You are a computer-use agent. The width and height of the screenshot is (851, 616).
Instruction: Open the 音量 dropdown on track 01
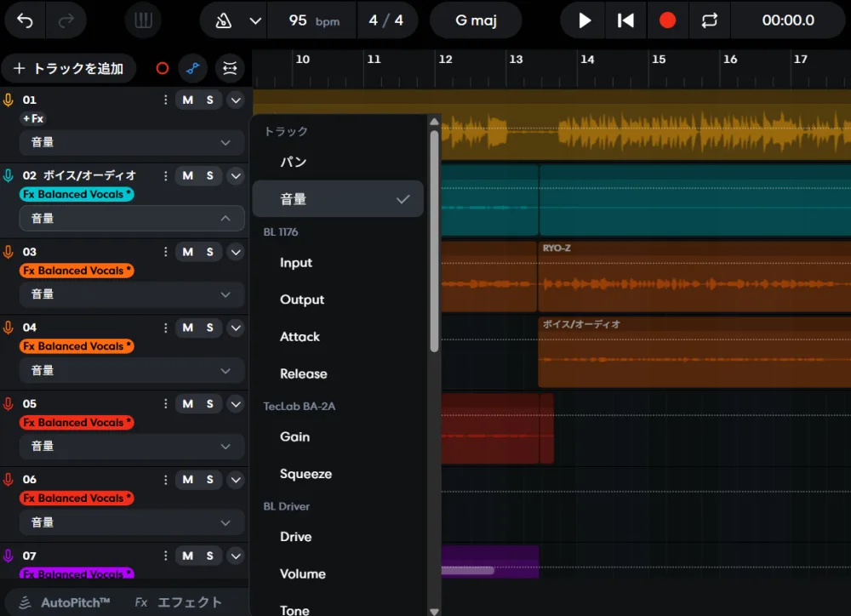132,143
